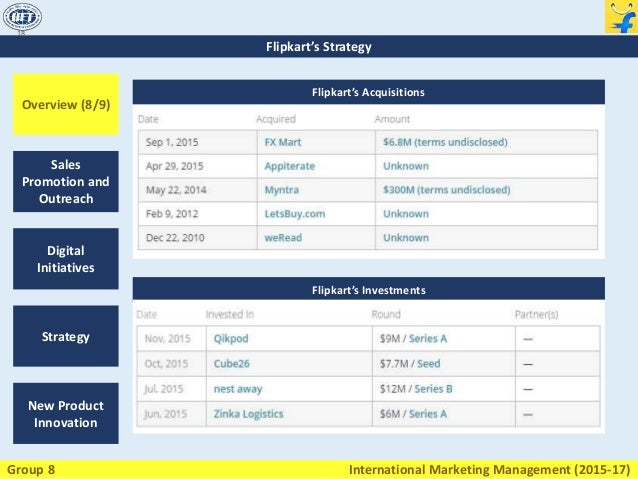Click the Round column header
This screenshot has height=479, width=638.
pyautogui.click(x=386, y=314)
